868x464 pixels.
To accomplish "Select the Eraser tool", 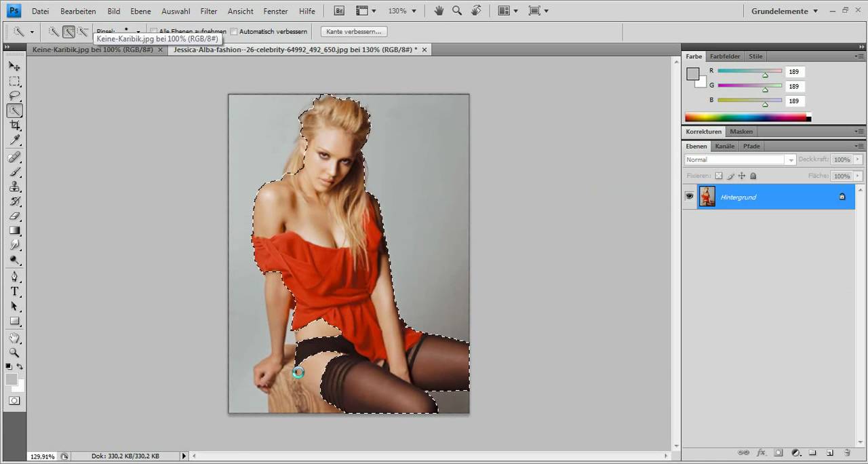I will point(14,216).
